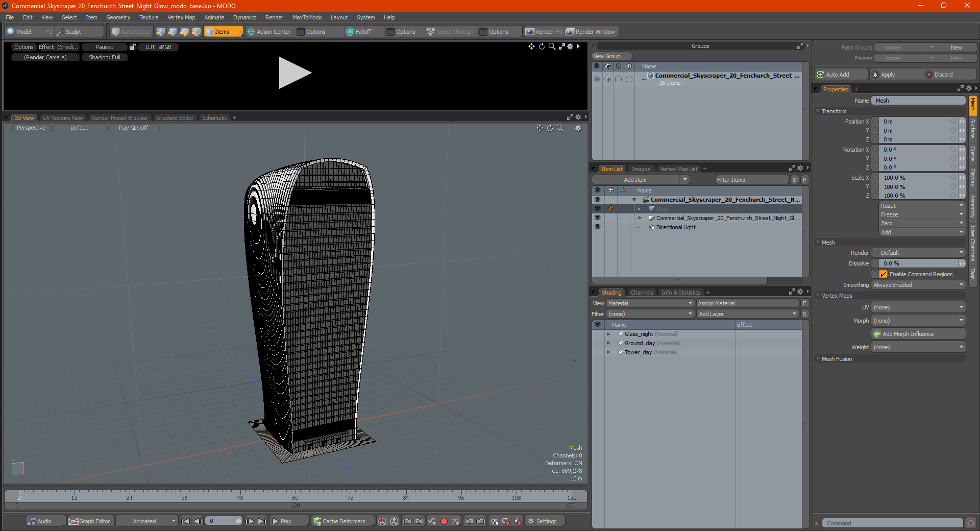
Task: Expand the Tower_day material
Action: coord(608,352)
